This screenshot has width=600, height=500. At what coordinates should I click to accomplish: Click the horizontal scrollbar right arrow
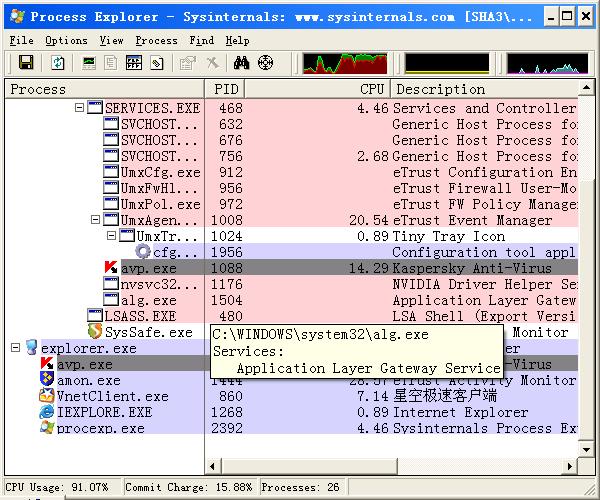coord(570,466)
